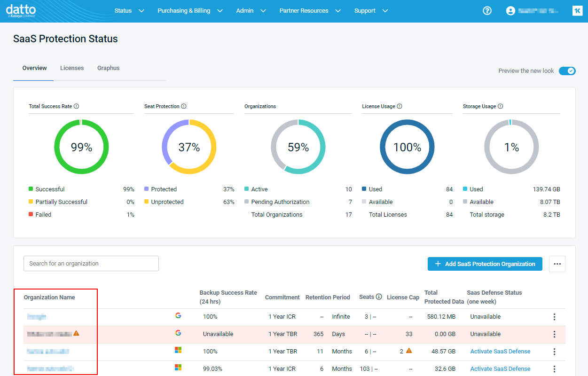This screenshot has width=588, height=376.
Task: Click Microsoft icon in the 48.57 GB row
Action: click(178, 351)
